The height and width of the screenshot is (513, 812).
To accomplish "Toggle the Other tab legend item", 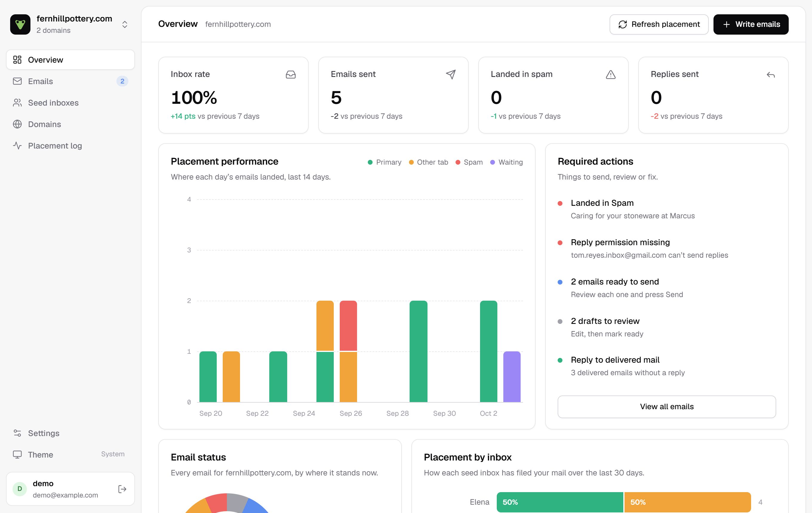I will coord(428,162).
